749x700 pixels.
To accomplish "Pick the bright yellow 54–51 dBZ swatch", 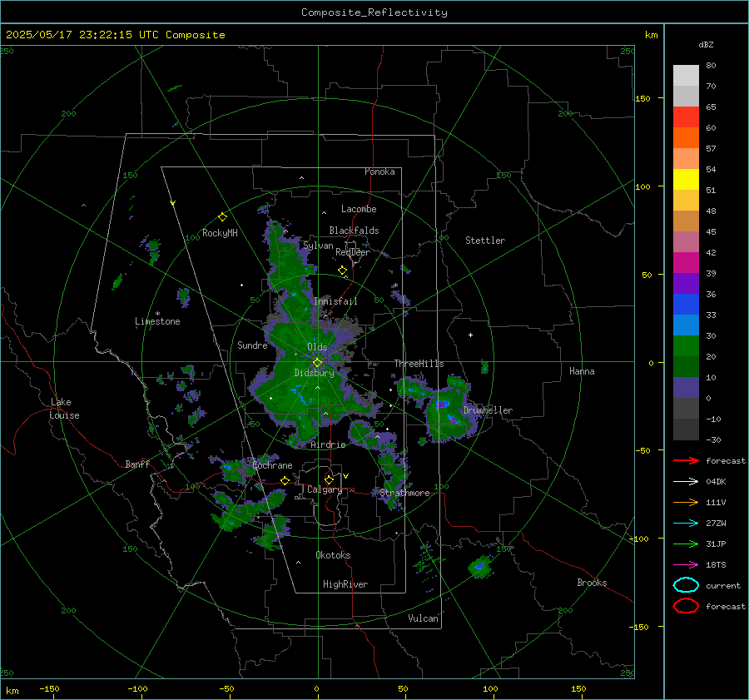I will pyautogui.click(x=686, y=179).
